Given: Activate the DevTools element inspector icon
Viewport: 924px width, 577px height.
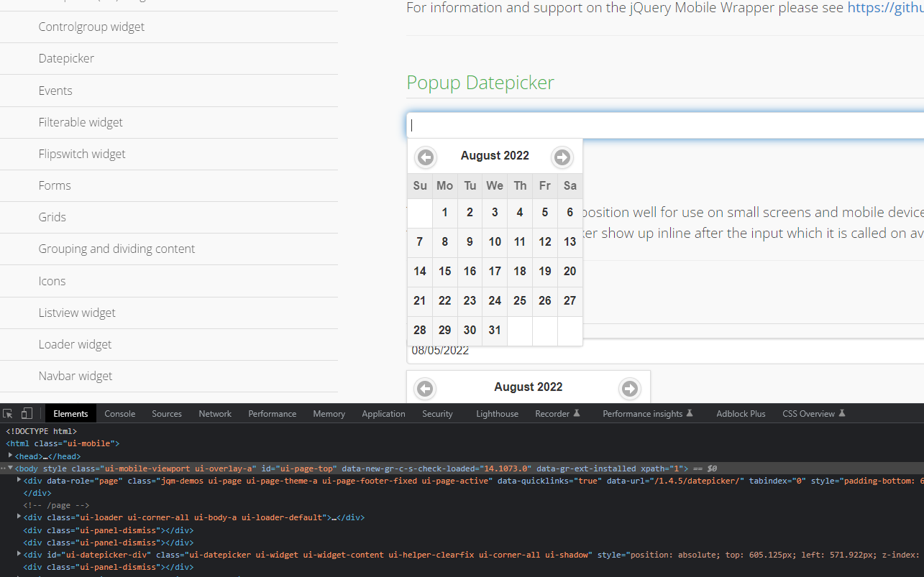Looking at the screenshot, I should coord(8,413).
